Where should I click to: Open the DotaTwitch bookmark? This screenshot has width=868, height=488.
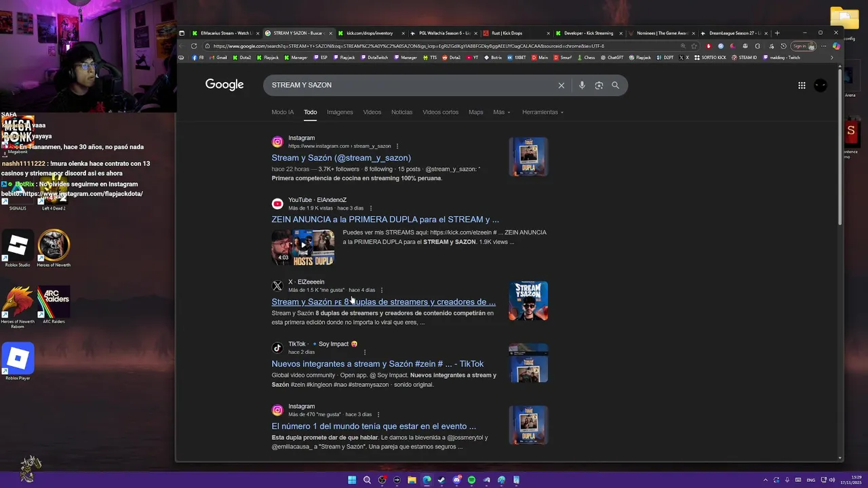[x=374, y=58]
